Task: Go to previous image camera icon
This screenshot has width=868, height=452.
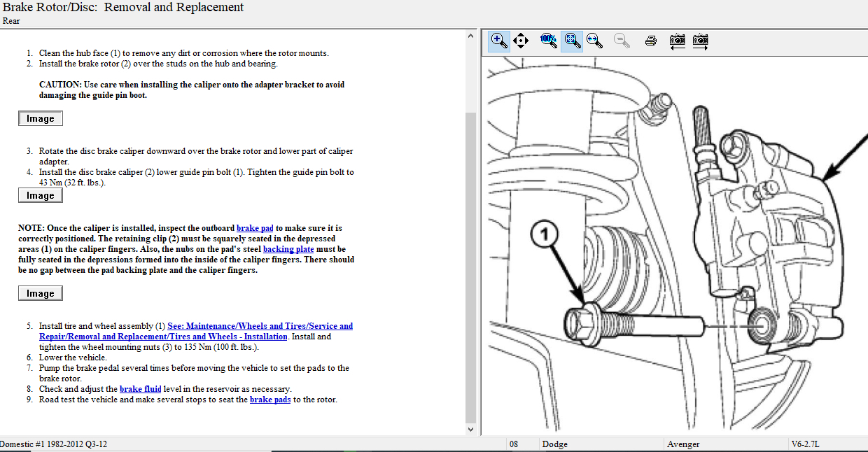Action: 677,41
